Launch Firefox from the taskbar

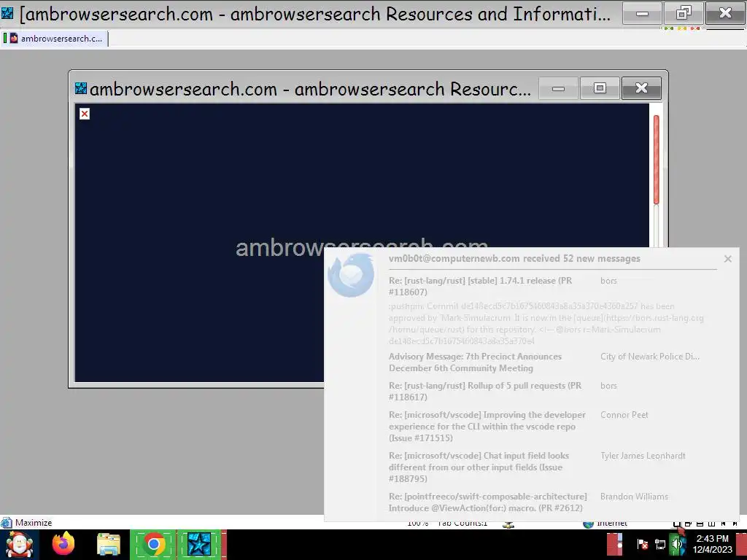pyautogui.click(x=63, y=544)
